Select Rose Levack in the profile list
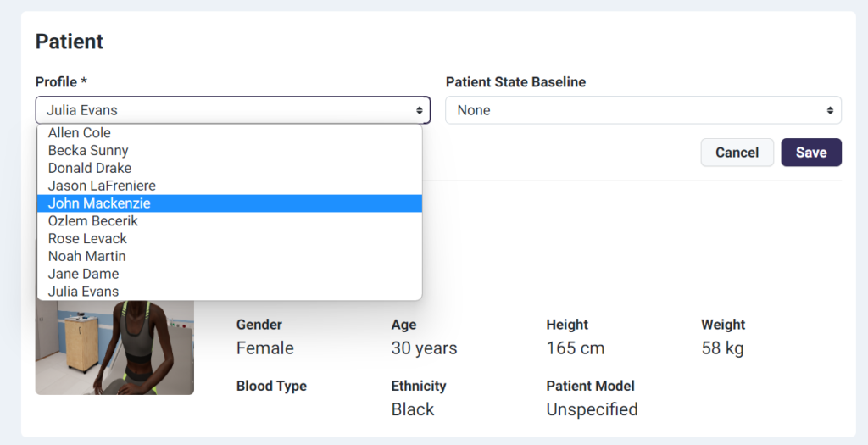 coord(87,239)
